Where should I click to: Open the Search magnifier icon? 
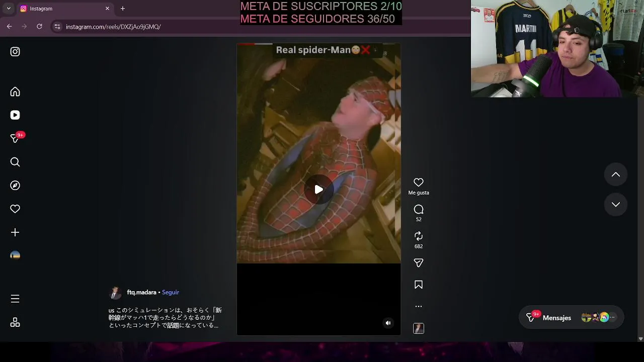click(15, 162)
